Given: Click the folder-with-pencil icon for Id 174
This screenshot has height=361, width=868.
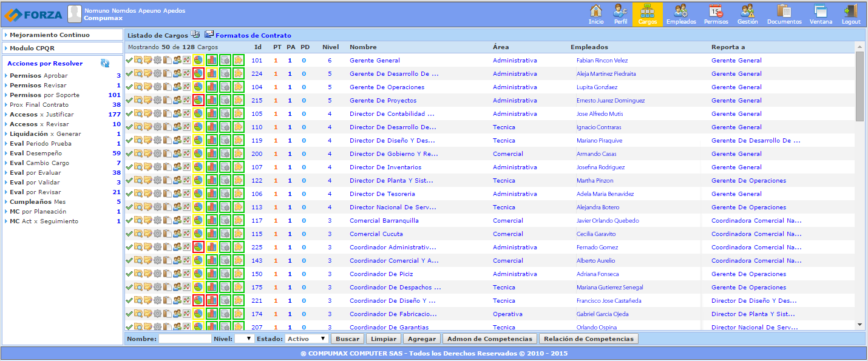Looking at the screenshot, I should [148, 314].
